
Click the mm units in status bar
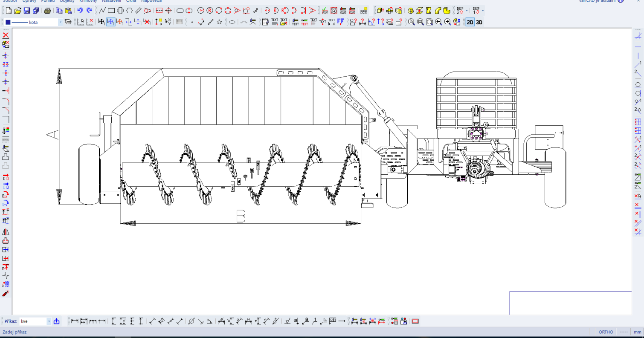click(x=637, y=332)
